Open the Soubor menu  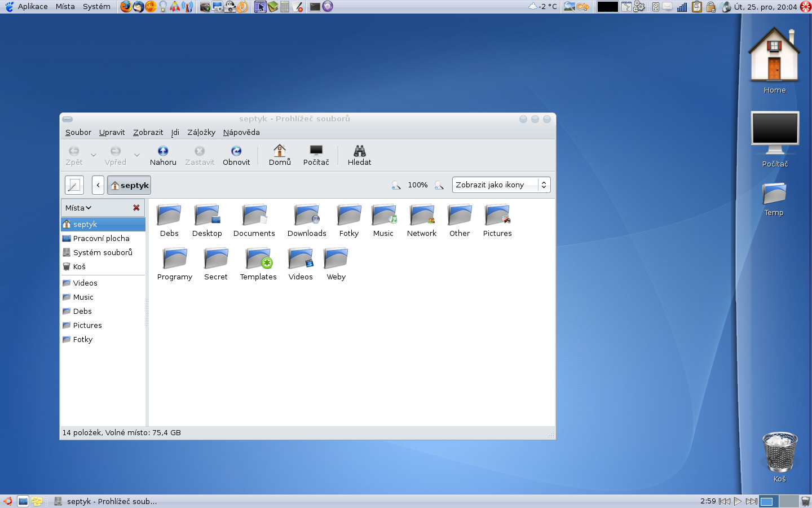click(x=78, y=132)
